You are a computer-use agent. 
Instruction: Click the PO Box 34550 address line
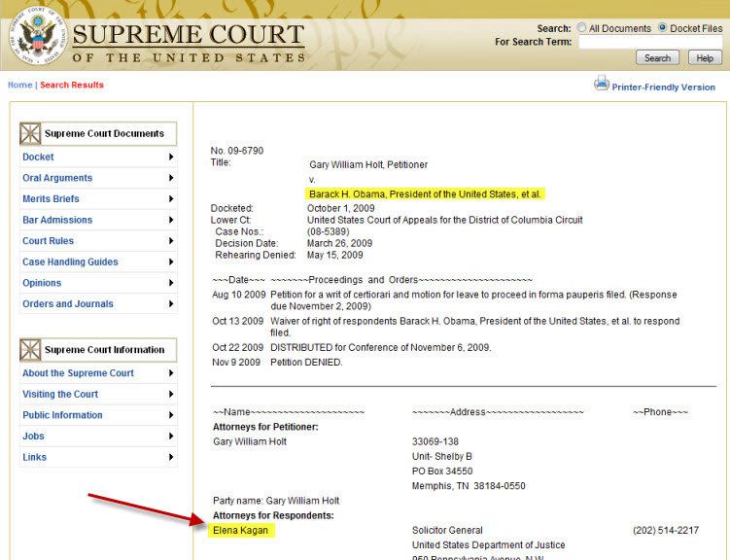tap(442, 472)
